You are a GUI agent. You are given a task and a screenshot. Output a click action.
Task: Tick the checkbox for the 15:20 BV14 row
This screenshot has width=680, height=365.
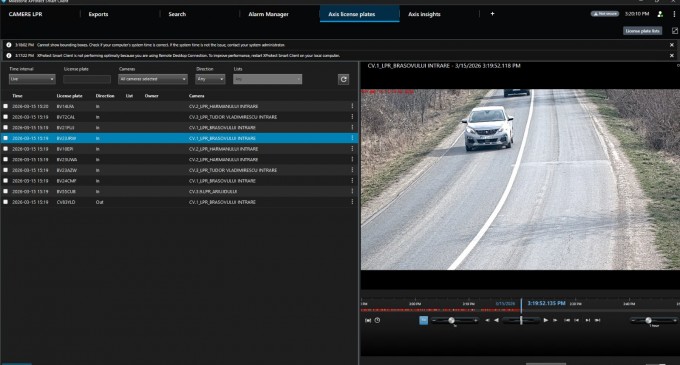[x=6, y=106]
